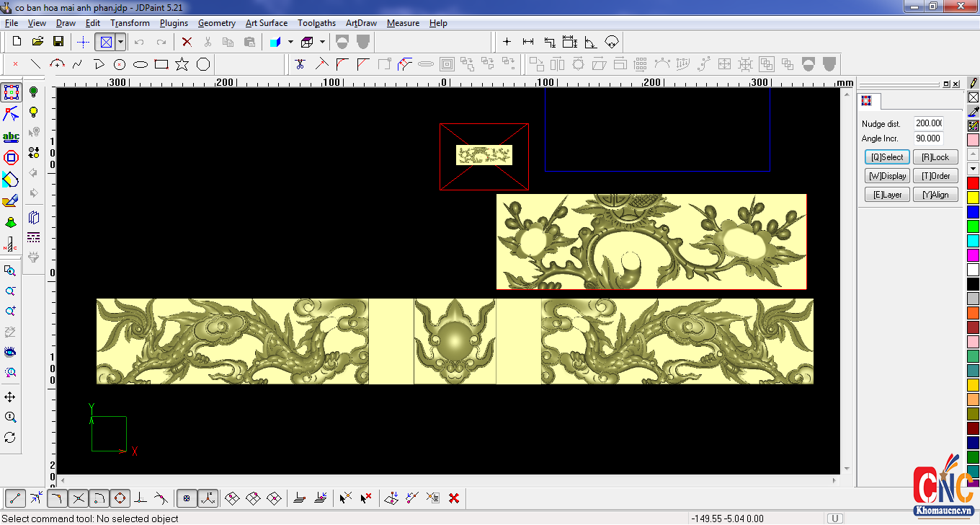
Task: Click the Nudge dist. input field
Action: click(928, 123)
